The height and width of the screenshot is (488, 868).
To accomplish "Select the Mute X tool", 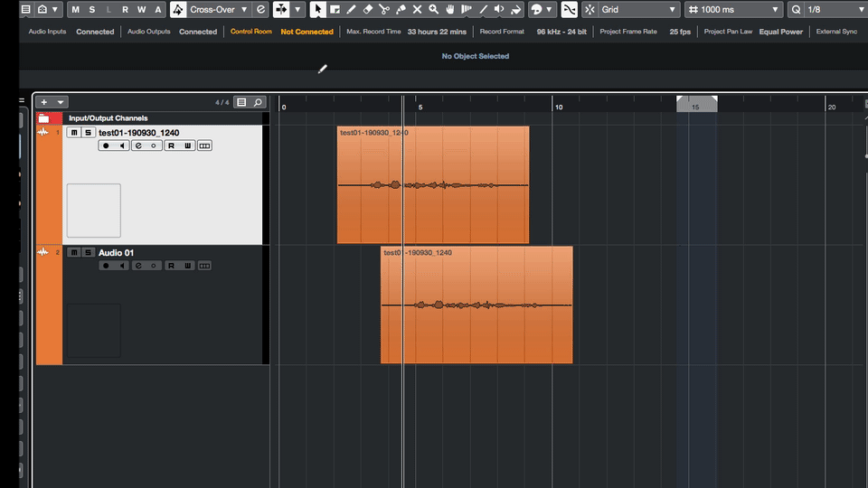I will click(x=418, y=9).
